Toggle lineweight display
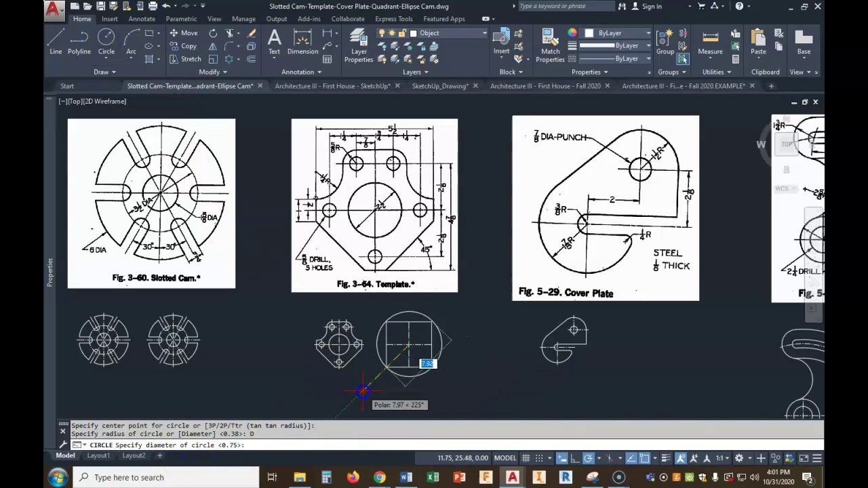This screenshot has height=488, width=868. (667, 458)
